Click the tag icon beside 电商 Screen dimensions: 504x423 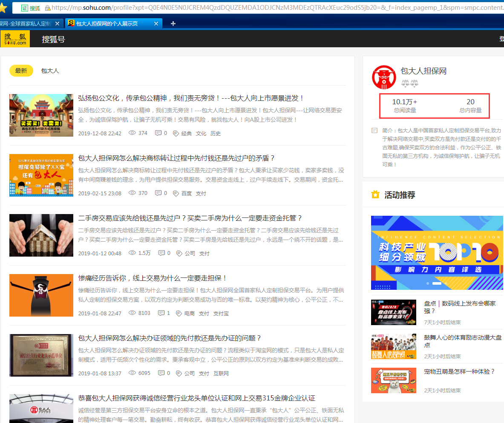click(x=179, y=314)
